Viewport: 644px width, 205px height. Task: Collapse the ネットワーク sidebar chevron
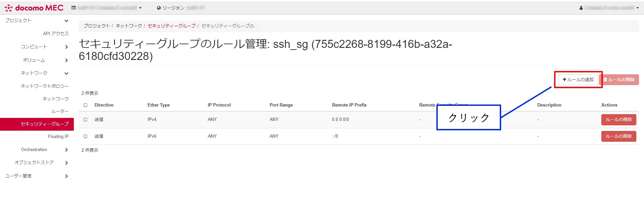[66, 73]
